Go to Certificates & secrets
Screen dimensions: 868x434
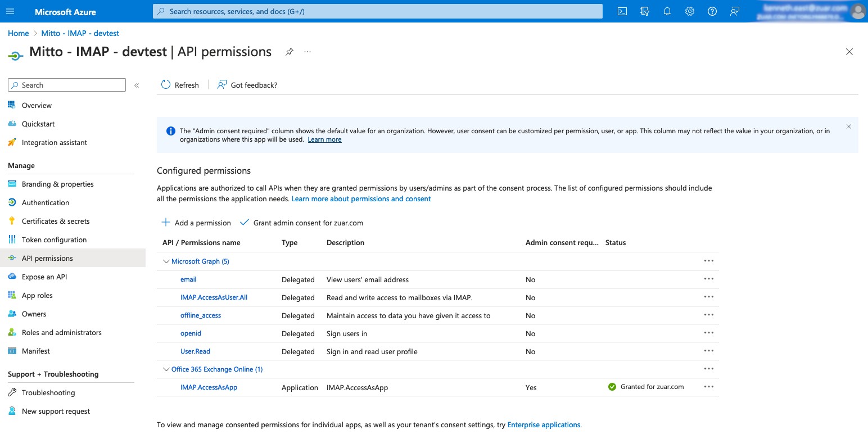click(56, 221)
